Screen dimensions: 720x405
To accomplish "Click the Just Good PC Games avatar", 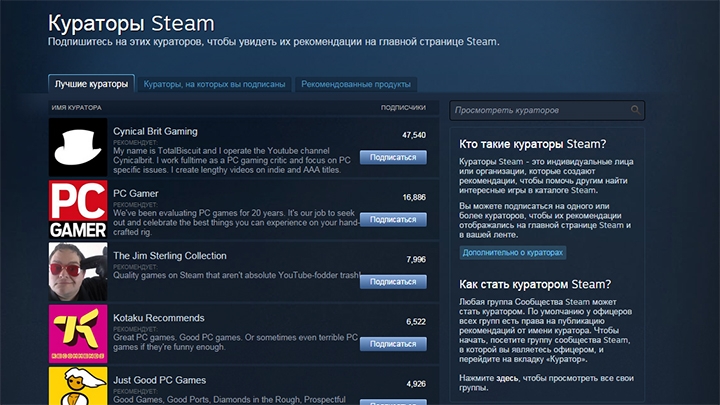I will pos(78,386).
